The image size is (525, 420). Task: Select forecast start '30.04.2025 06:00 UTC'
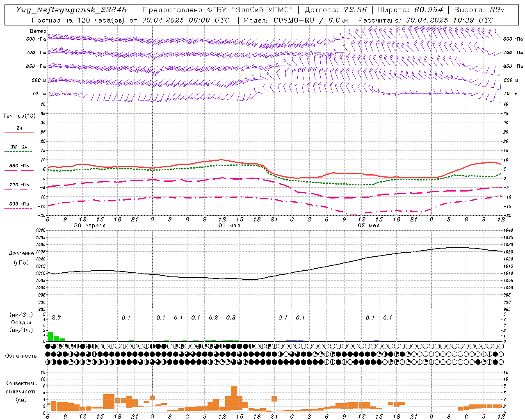pyautogui.click(x=185, y=20)
